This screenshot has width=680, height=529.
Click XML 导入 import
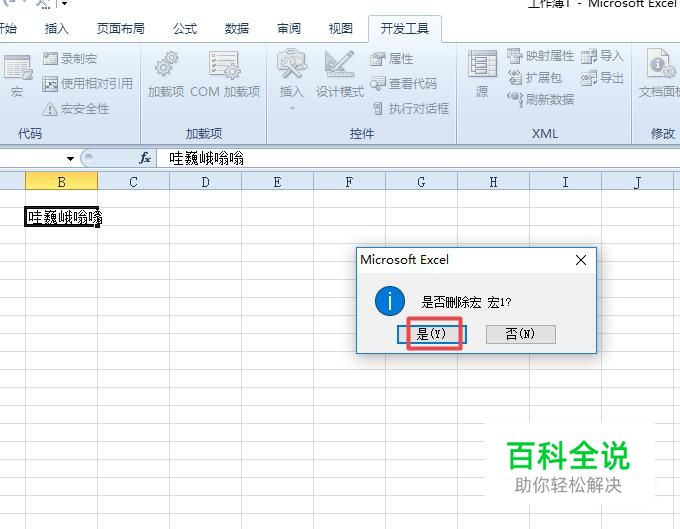click(602, 56)
